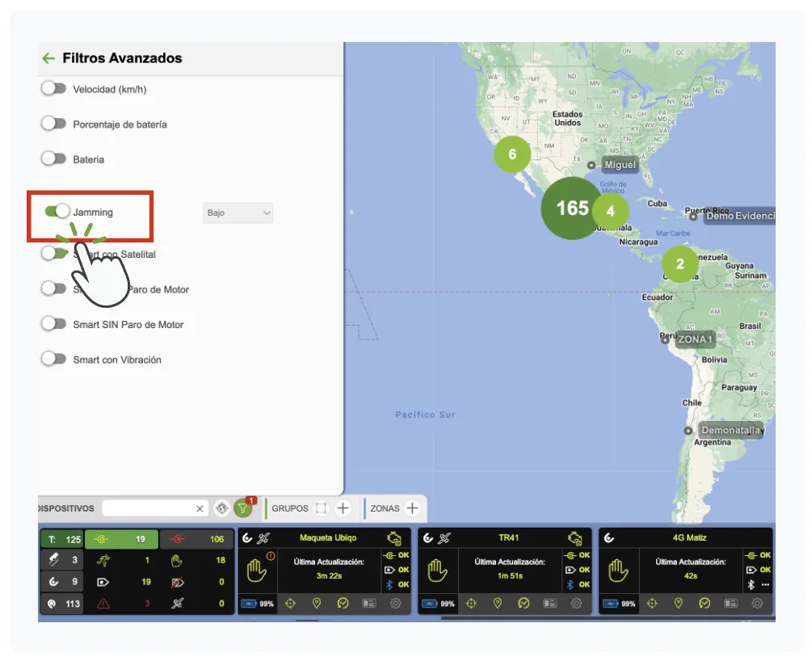
Task: Add a new zone with the plus button
Action: click(x=412, y=508)
